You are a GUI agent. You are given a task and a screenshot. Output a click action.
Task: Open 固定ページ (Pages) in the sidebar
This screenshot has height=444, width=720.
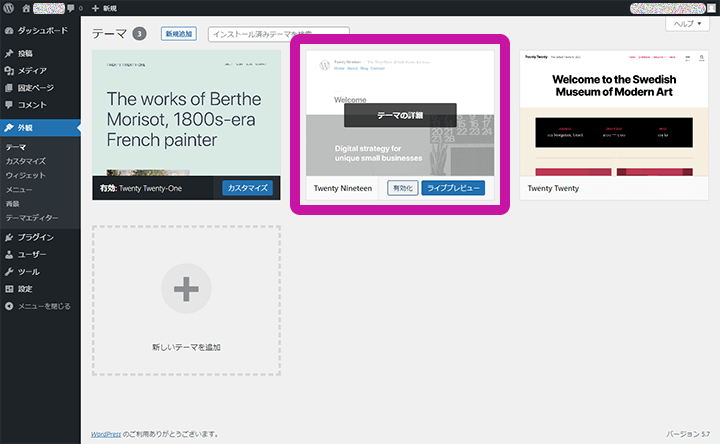click(36, 87)
